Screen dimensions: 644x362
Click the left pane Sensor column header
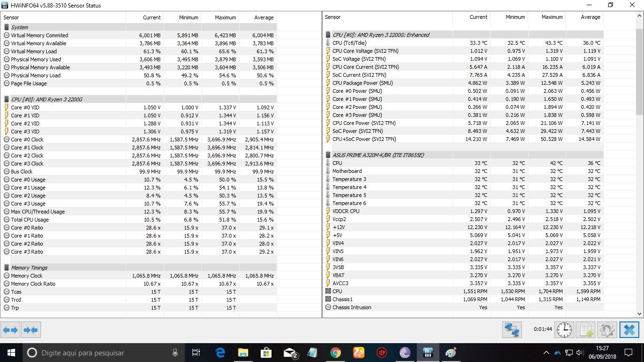[x=63, y=17]
